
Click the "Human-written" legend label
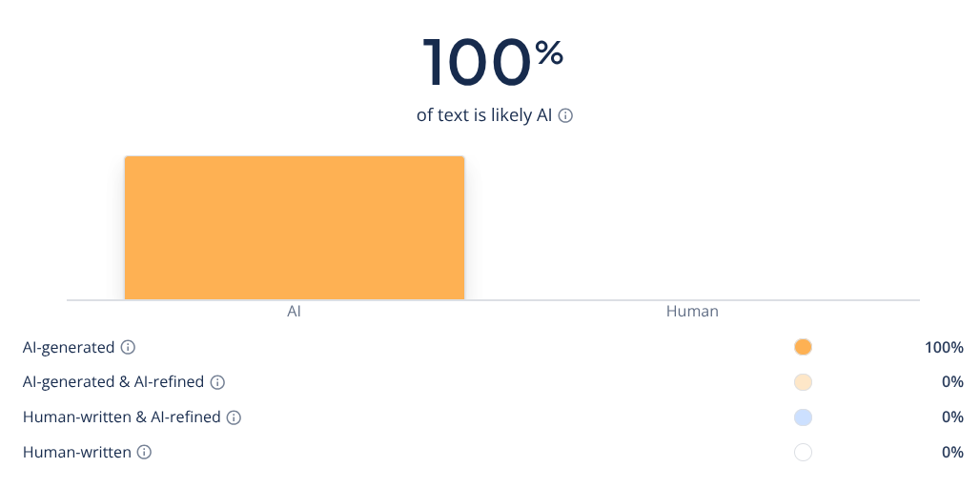[x=77, y=453]
